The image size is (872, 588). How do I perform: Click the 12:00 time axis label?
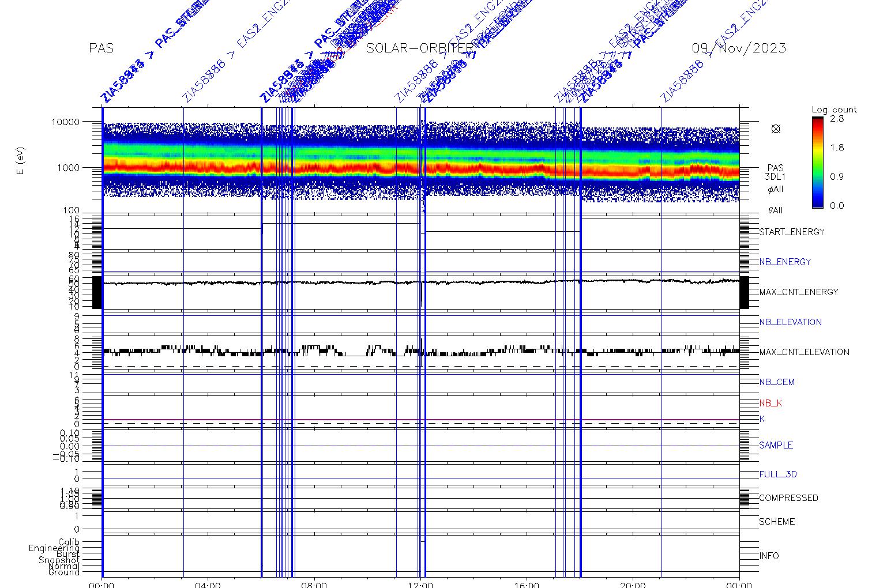[421, 584]
